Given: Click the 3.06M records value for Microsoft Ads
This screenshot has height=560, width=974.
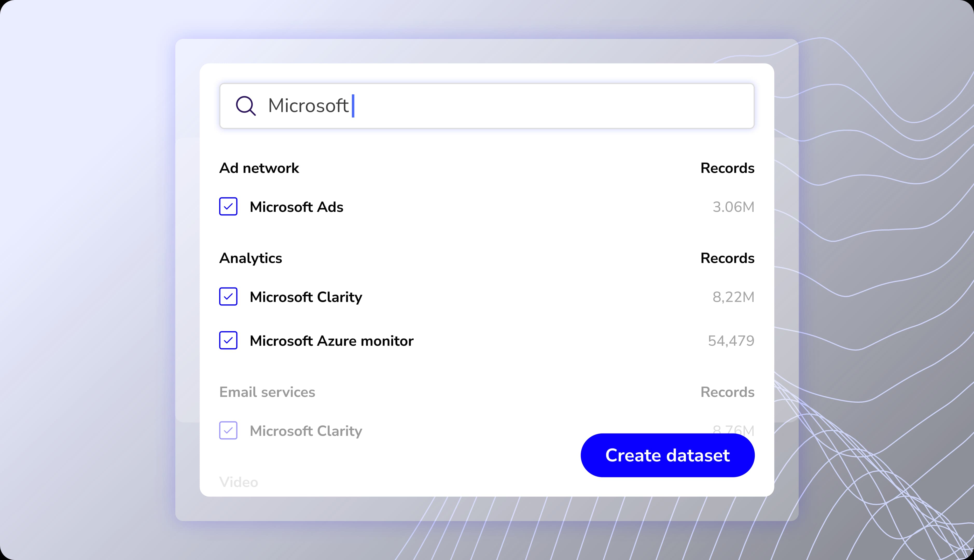Looking at the screenshot, I should click(x=733, y=207).
